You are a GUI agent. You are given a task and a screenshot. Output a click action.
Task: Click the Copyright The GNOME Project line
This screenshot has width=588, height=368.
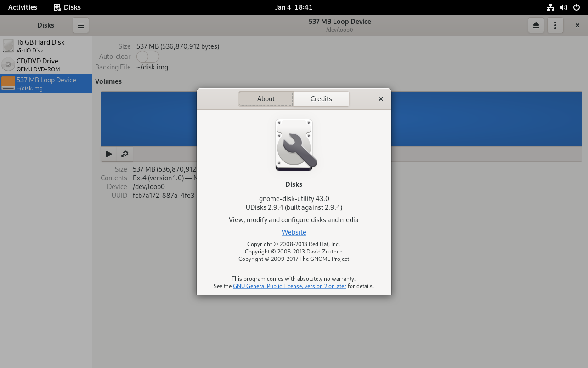pos(294,259)
